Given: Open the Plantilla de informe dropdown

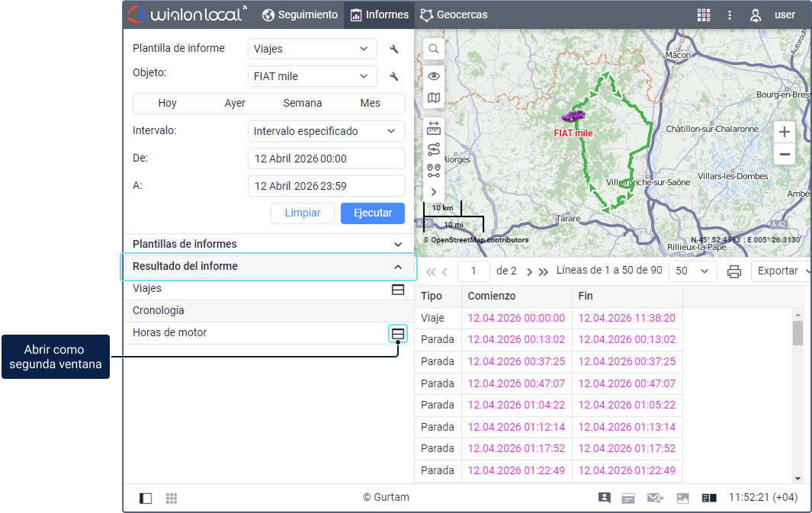Looking at the screenshot, I should (x=313, y=49).
